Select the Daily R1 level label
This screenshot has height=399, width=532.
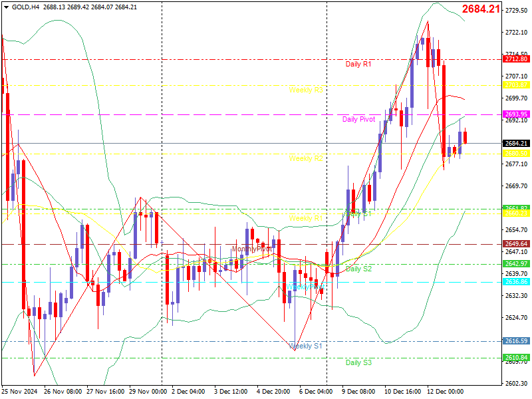[358, 64]
